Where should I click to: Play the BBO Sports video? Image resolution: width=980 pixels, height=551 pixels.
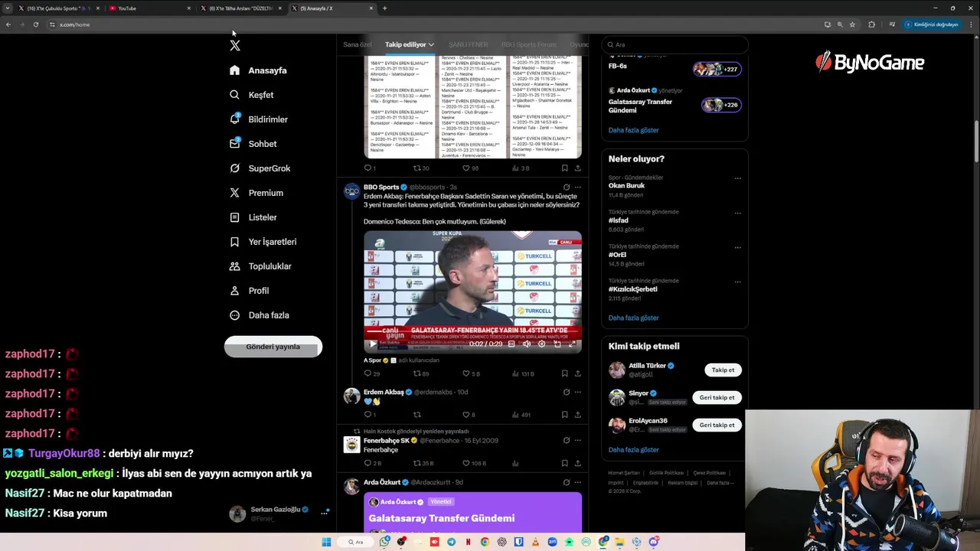coord(373,344)
